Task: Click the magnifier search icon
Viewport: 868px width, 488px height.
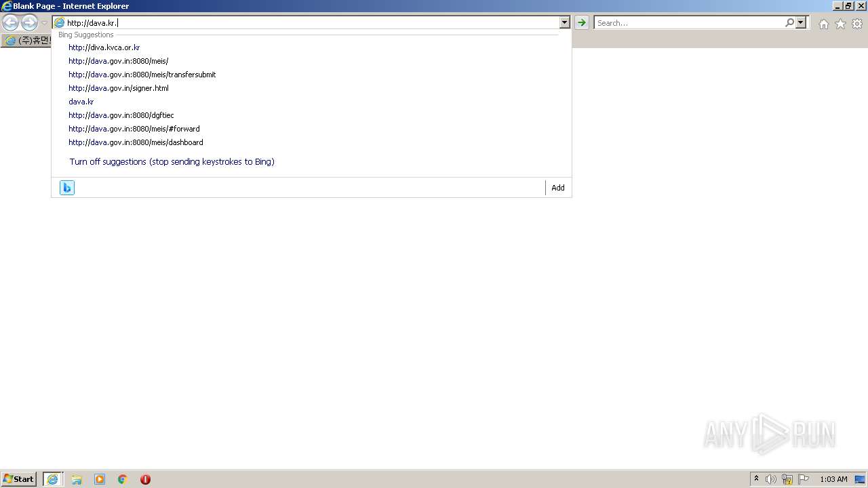Action: click(790, 23)
